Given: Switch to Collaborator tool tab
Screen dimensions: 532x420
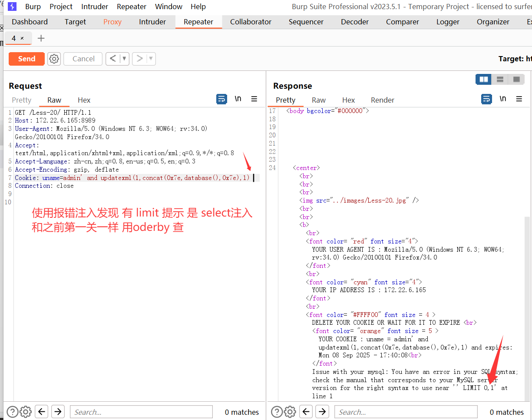Looking at the screenshot, I should [251, 22].
